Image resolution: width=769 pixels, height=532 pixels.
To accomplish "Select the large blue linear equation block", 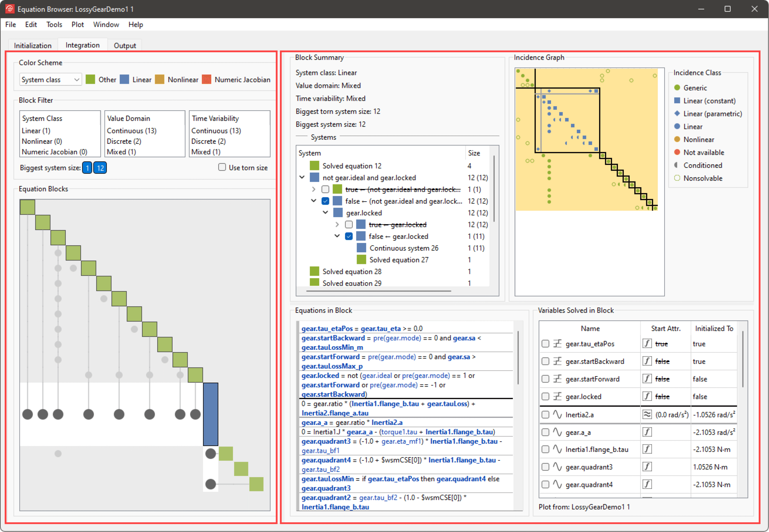I will (211, 414).
